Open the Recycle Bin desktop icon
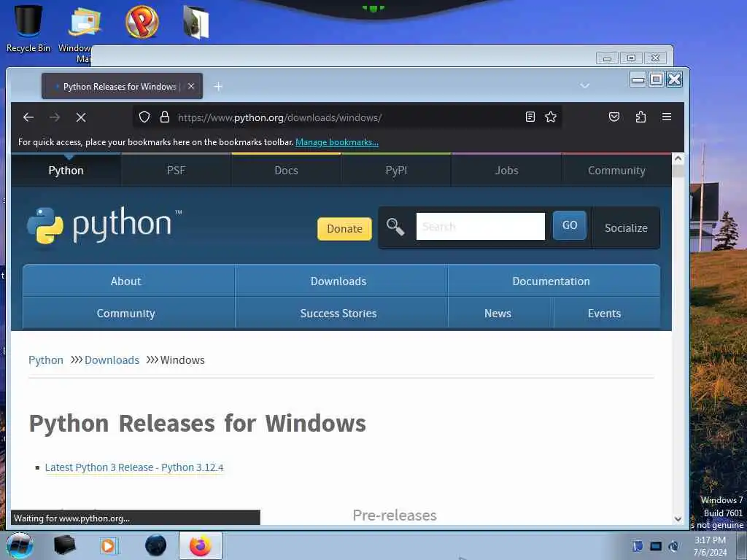 (28, 28)
